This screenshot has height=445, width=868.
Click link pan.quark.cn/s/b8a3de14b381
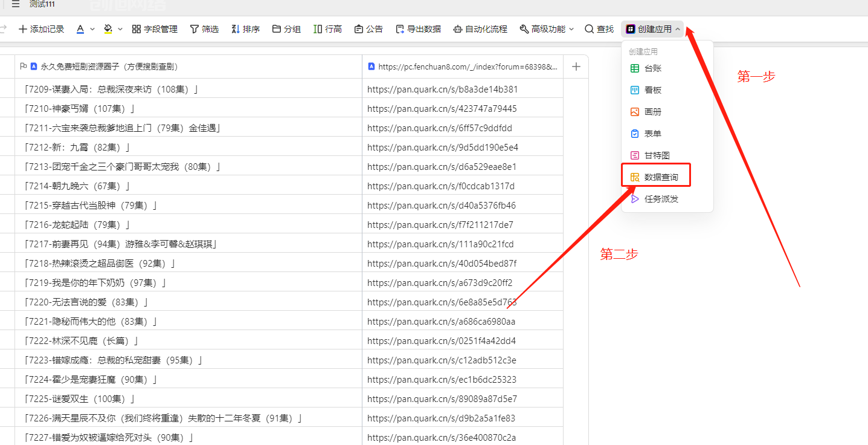click(442, 89)
